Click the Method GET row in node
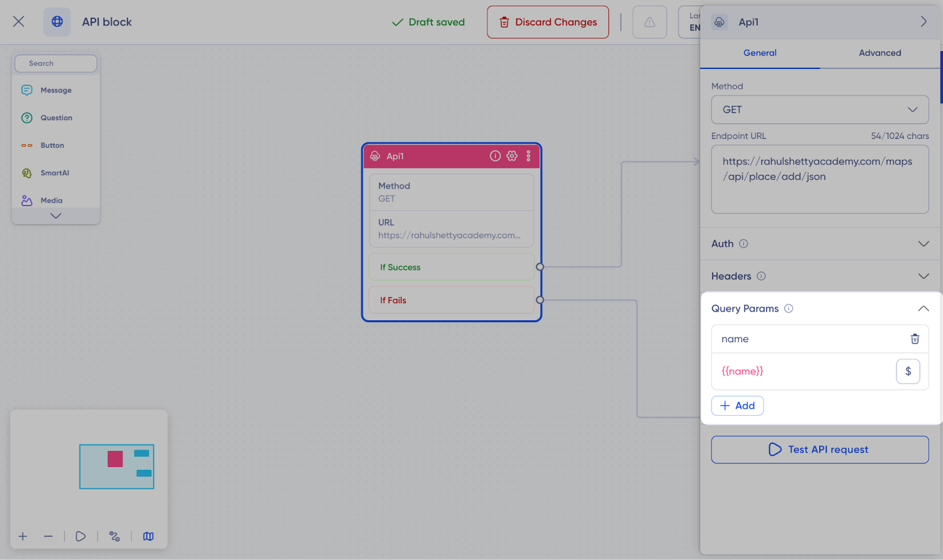 (x=451, y=193)
